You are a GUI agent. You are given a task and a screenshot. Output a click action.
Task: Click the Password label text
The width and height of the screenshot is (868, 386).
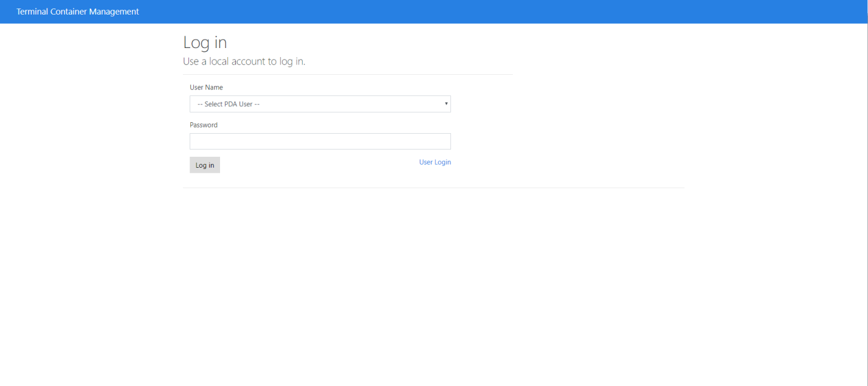coord(204,125)
